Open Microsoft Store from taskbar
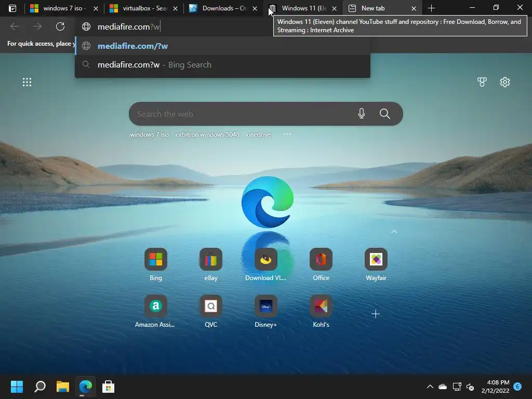The height and width of the screenshot is (399, 532). tap(108, 387)
